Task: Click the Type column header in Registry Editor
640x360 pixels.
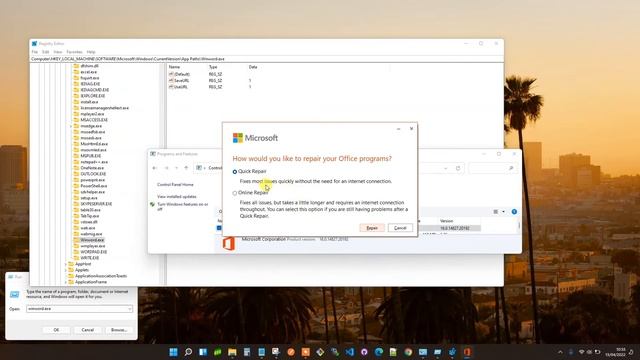Action: (x=213, y=67)
